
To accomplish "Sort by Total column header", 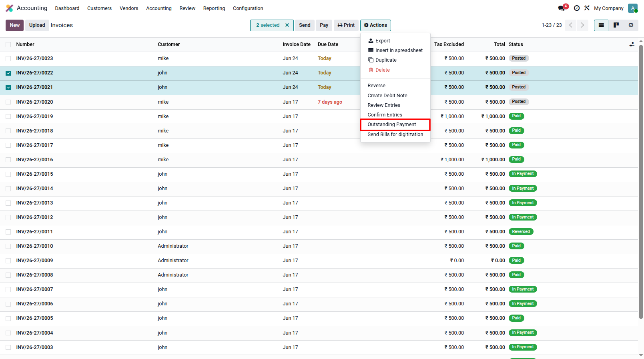I will point(500,44).
